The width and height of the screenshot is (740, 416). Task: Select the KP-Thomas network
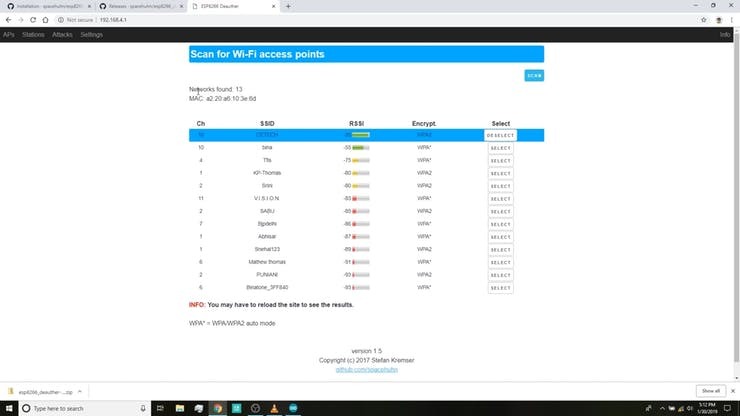(x=501, y=174)
